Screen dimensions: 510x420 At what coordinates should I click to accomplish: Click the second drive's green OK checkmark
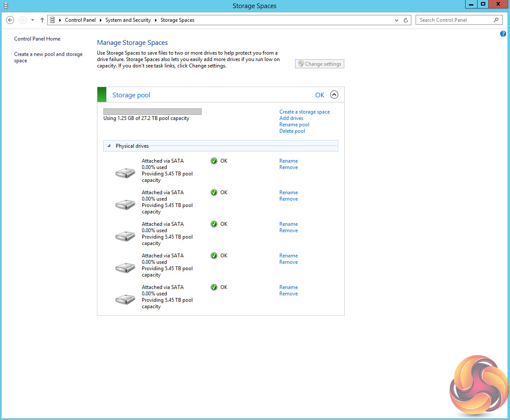click(x=214, y=192)
